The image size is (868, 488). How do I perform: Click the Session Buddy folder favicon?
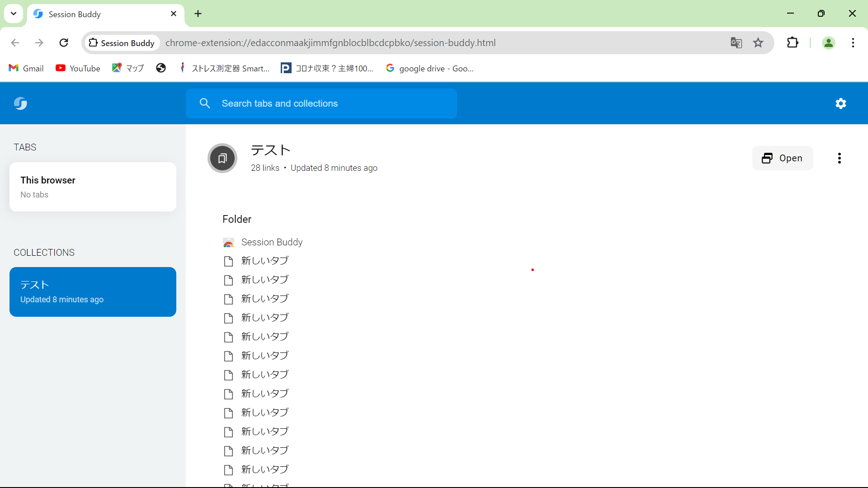(x=228, y=243)
